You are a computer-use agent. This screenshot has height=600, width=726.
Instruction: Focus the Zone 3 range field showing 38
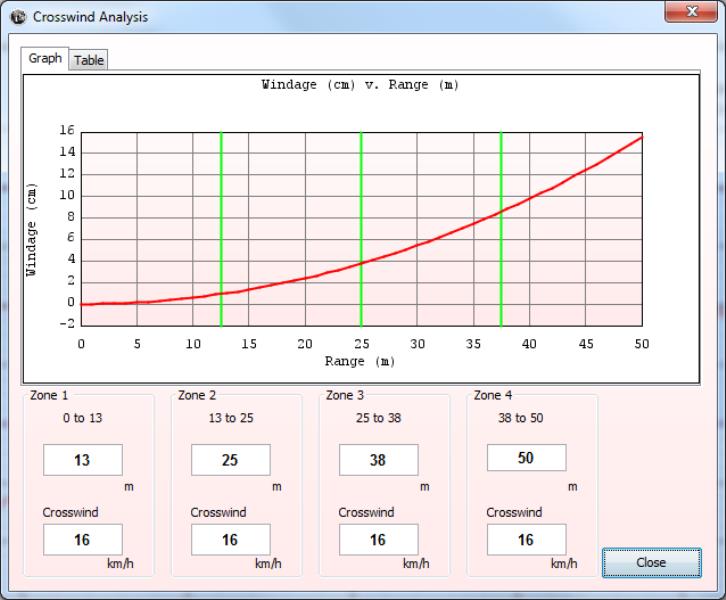click(378, 461)
